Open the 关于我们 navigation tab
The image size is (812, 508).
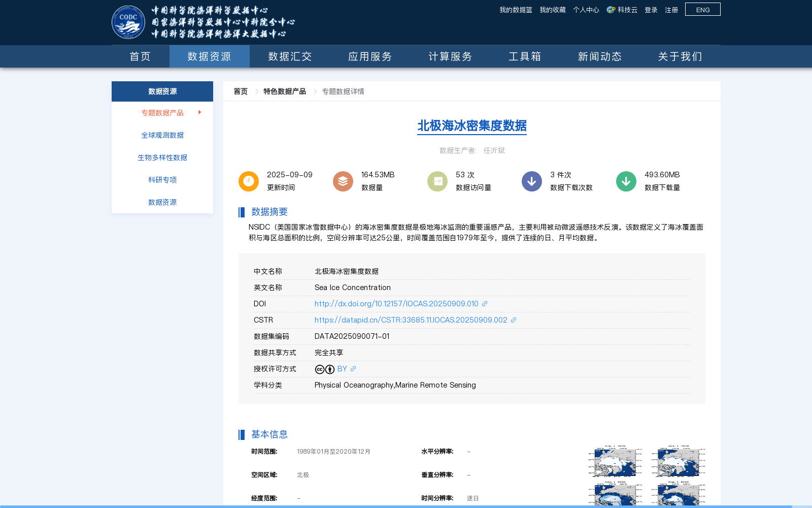click(x=680, y=56)
